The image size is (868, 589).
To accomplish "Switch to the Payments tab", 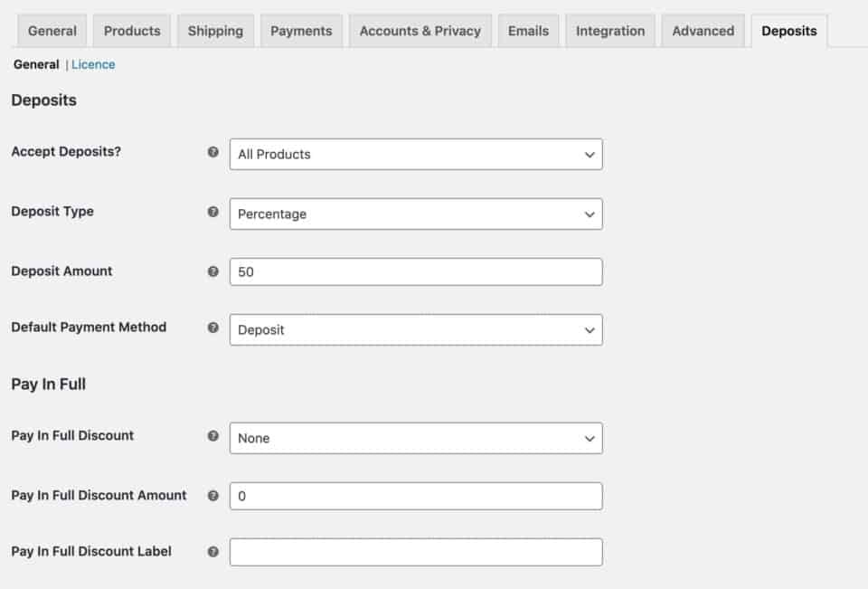I will pyautogui.click(x=301, y=30).
